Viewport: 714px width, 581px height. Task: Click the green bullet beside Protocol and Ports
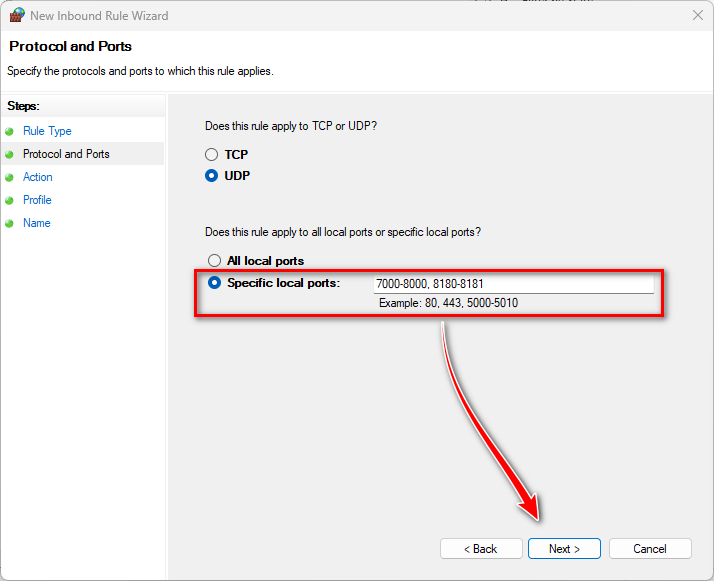tap(10, 154)
